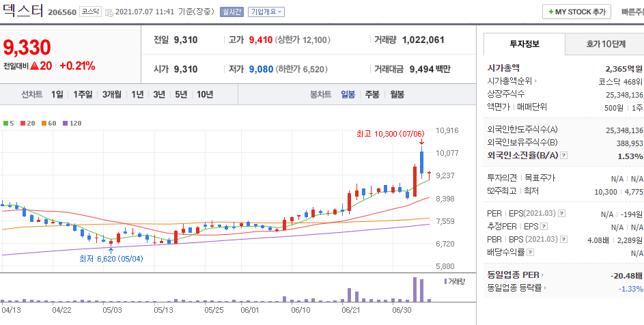This screenshot has width=644, height=325.
Task: Click the 거래대금 value 9,494 백만
Action: tap(430, 69)
